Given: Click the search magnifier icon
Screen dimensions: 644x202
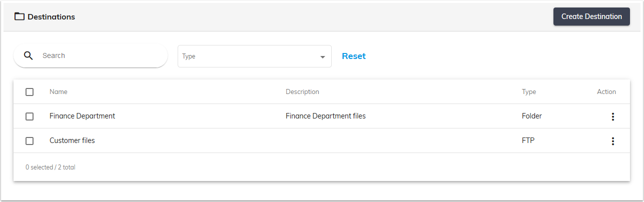Looking at the screenshot, I should click(29, 55).
